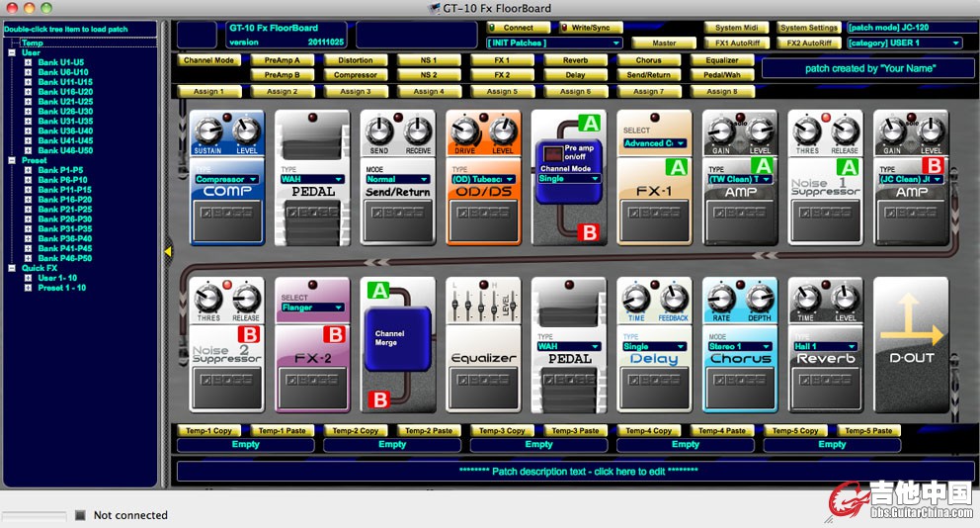Click the yellow panel collapse arrow
The width and height of the screenshot is (980, 528).
tap(168, 251)
